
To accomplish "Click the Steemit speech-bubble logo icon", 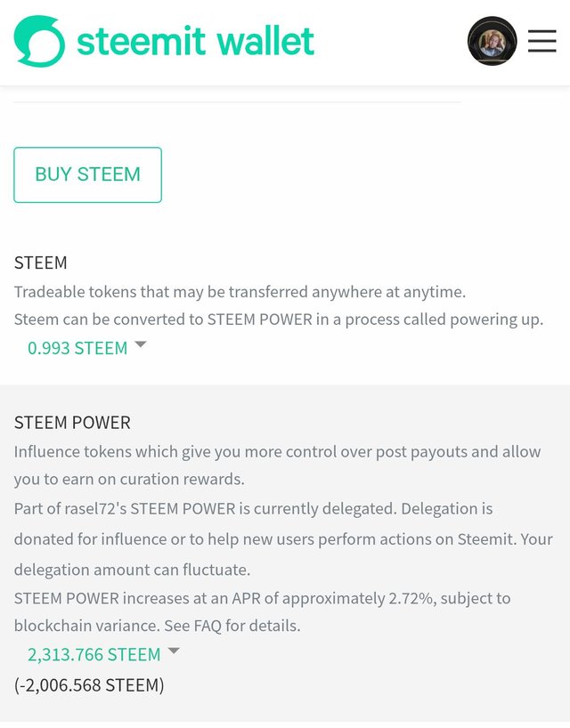I will click(x=39, y=41).
